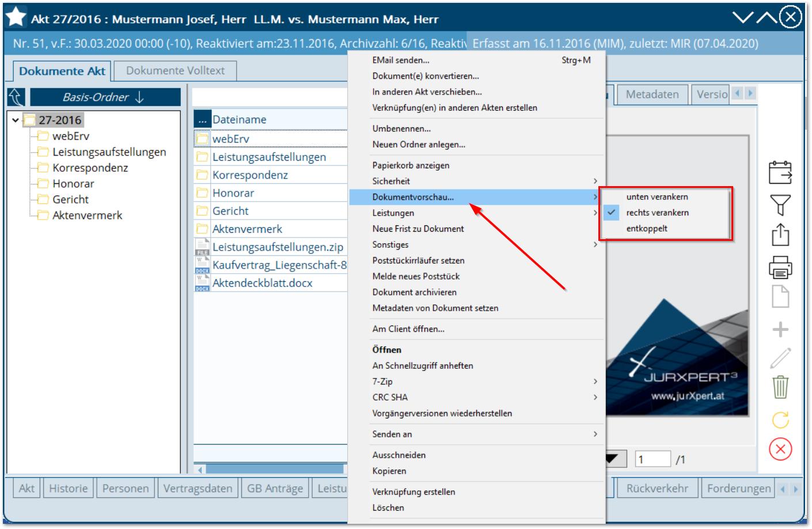
Task: Click the Honorar folder icon in file list
Action: (202, 192)
